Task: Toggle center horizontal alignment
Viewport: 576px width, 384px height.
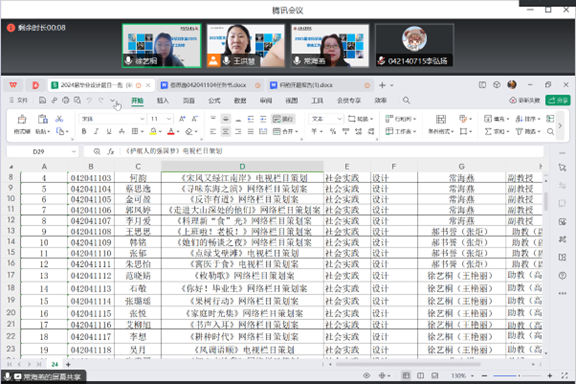Action: pos(226,131)
